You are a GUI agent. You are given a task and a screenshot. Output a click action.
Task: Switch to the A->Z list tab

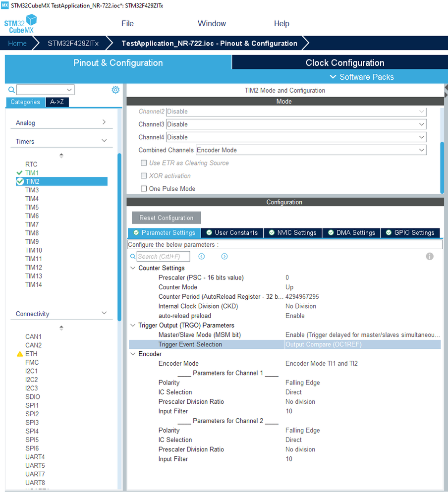click(57, 102)
